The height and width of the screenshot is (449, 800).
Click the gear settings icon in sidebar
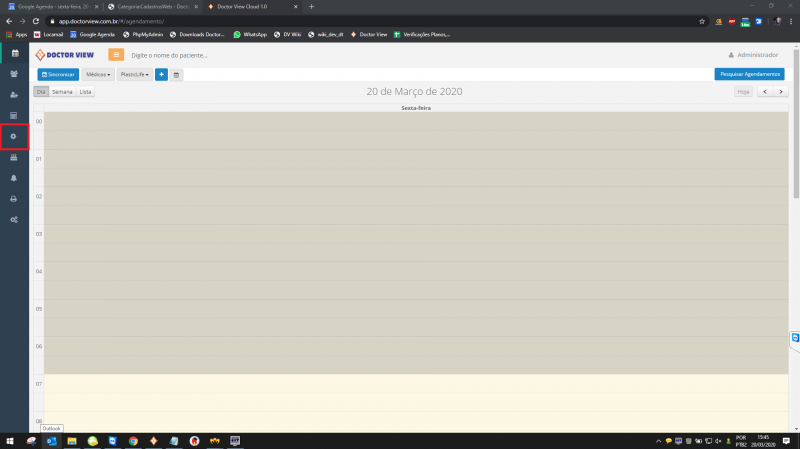pos(14,136)
